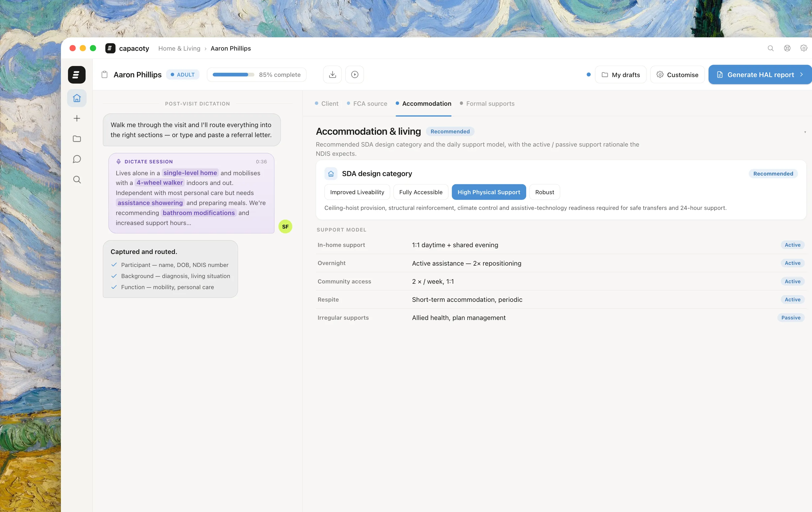812x512 pixels.
Task: Click the Recommended badge in SDA design card
Action: click(773, 174)
